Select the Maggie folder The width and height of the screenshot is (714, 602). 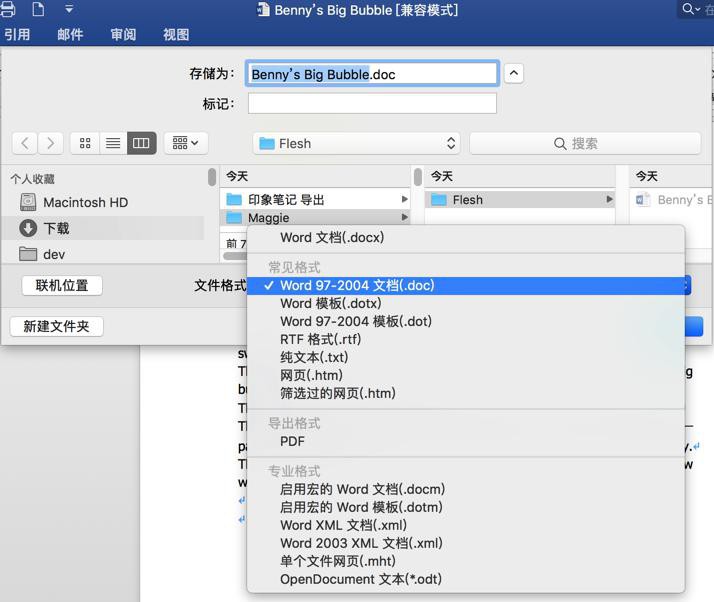(315, 218)
